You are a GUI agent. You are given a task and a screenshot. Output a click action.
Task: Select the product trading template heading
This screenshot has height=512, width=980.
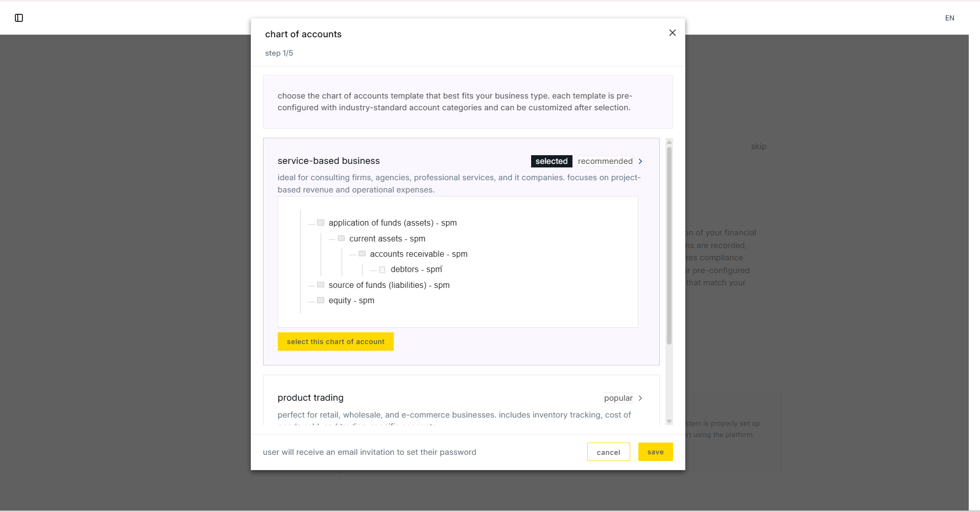tap(310, 398)
